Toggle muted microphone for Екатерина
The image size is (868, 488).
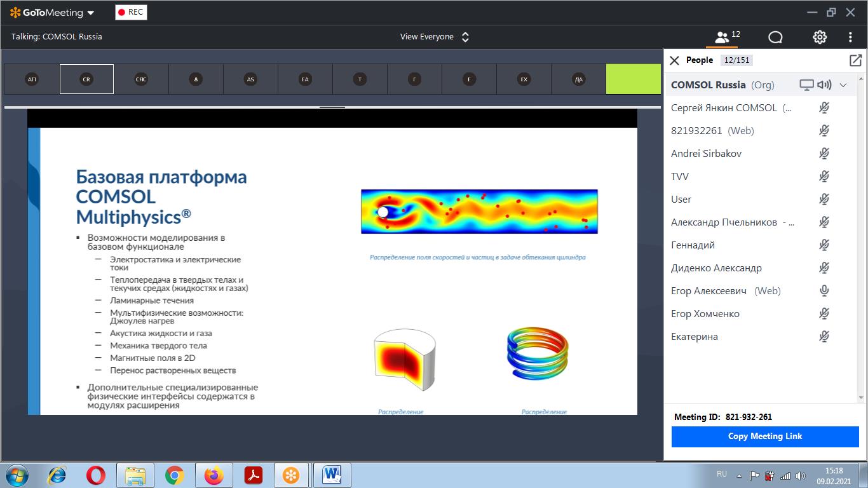coord(824,337)
